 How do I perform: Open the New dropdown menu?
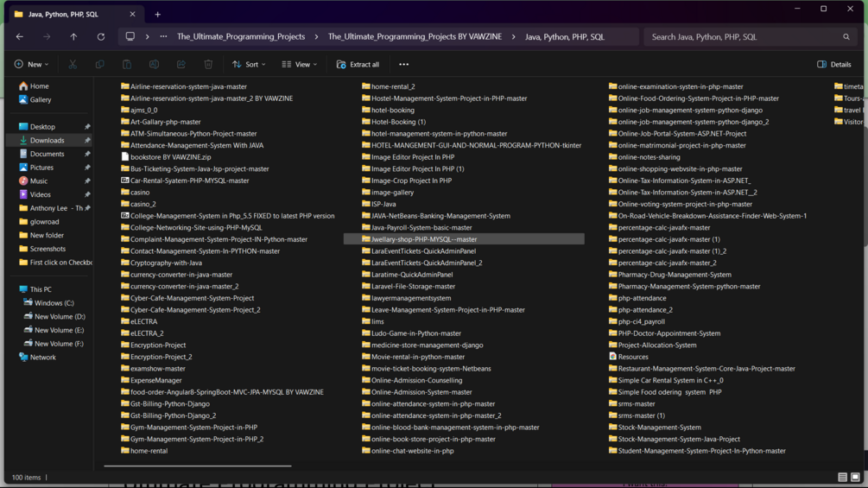tap(32, 64)
